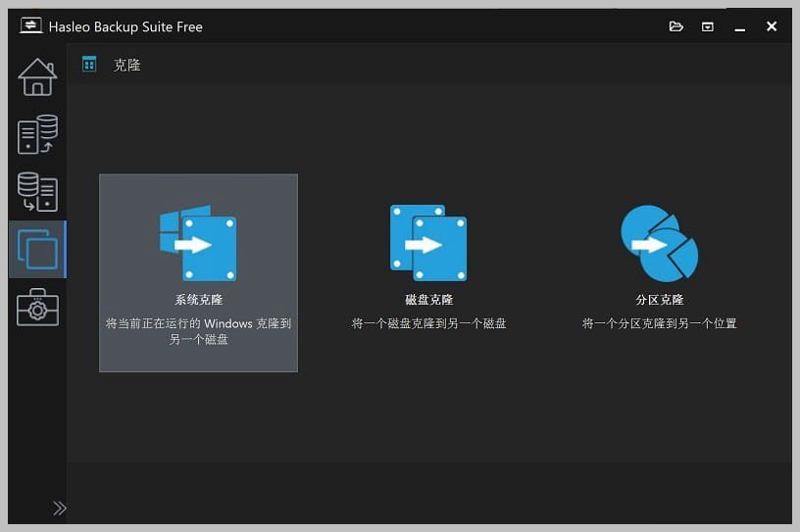Select the 系统克隆 label
Viewport: 800px width, 532px height.
198,300
